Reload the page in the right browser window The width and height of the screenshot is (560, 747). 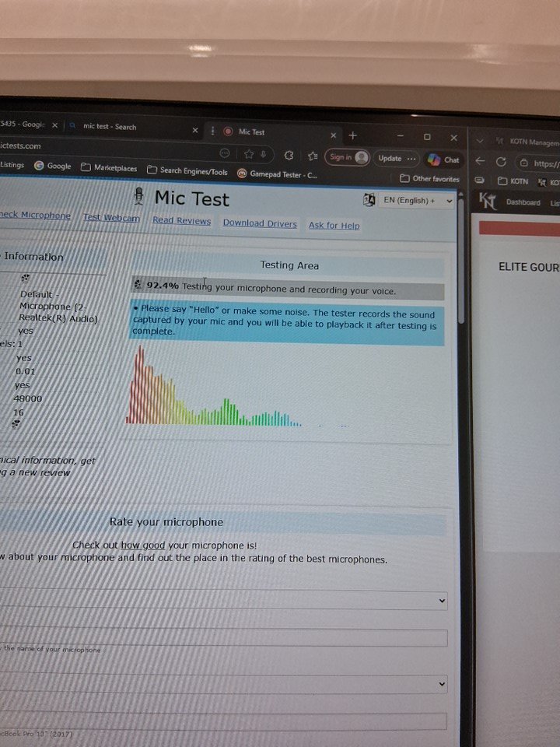click(501, 162)
